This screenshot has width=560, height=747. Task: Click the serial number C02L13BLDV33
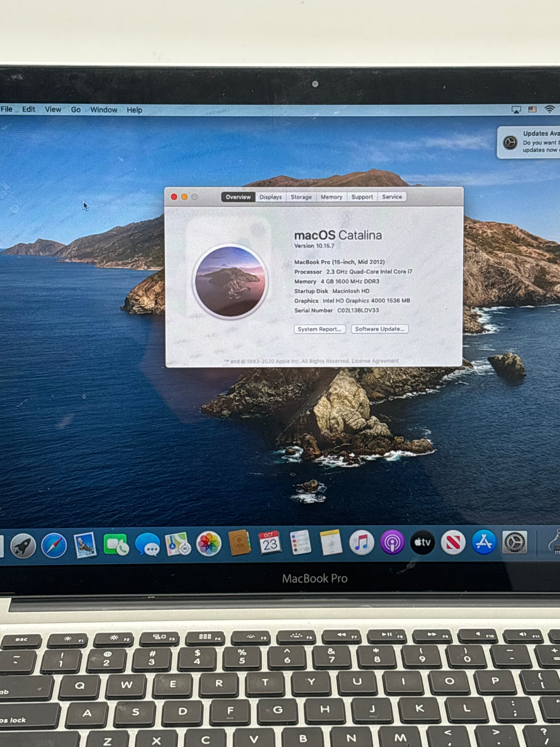click(x=358, y=310)
